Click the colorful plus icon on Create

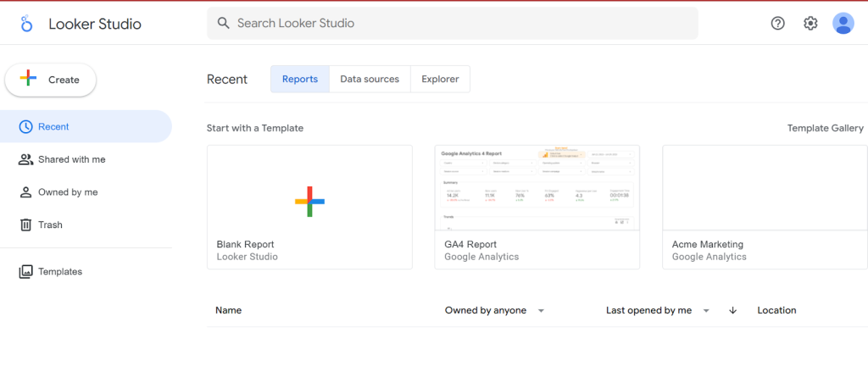pyautogui.click(x=28, y=78)
